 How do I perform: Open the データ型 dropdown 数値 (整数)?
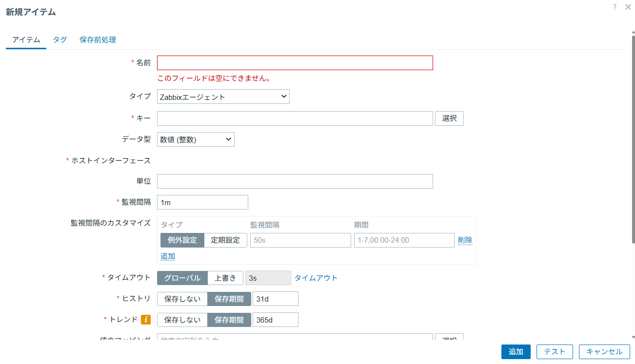pyautogui.click(x=196, y=139)
